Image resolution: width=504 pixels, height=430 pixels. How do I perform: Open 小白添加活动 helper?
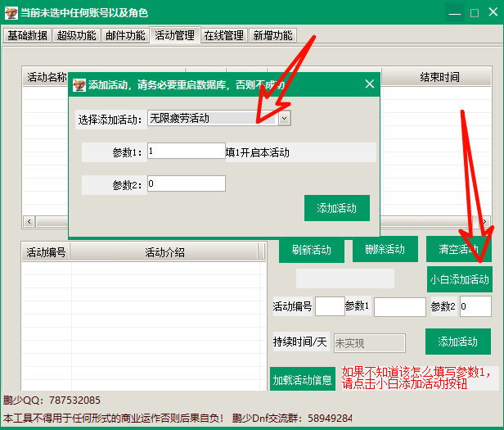click(x=459, y=279)
